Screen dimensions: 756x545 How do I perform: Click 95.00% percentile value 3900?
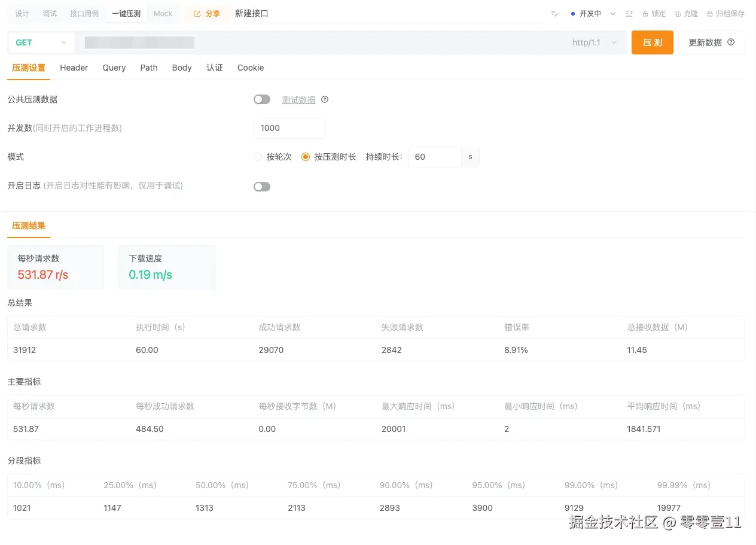(x=482, y=508)
